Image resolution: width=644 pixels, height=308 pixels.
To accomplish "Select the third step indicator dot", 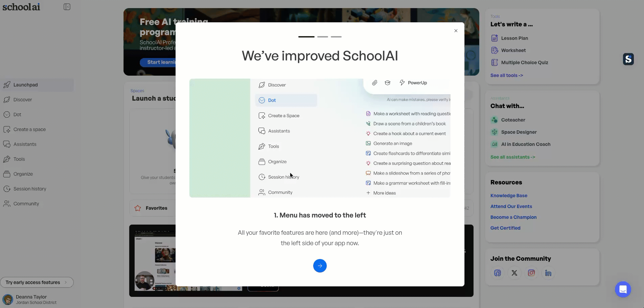I will [x=336, y=37].
